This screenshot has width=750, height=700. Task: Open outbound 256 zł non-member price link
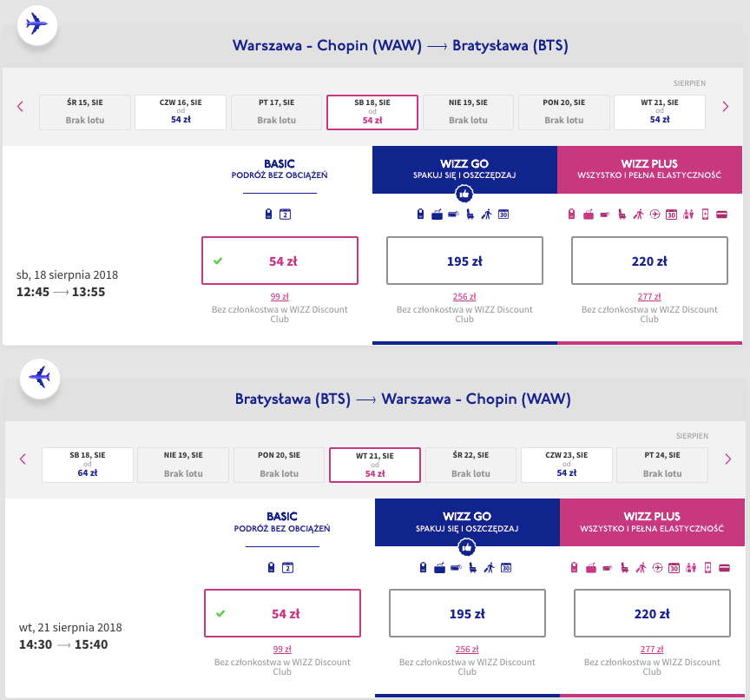(464, 297)
